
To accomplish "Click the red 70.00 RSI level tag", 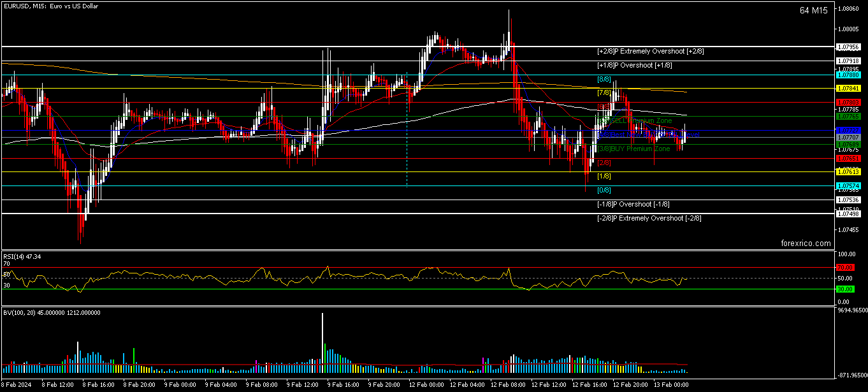I will pyautogui.click(x=846, y=268).
